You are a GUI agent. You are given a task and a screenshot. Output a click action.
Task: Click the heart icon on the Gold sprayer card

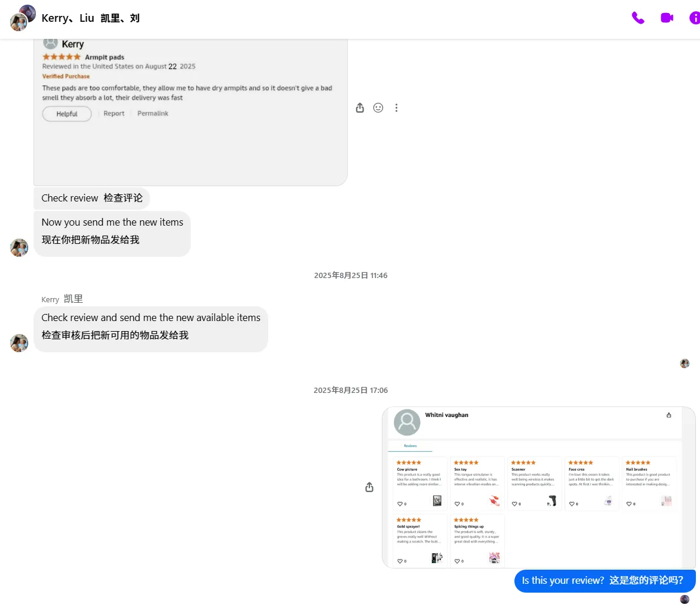click(x=400, y=561)
